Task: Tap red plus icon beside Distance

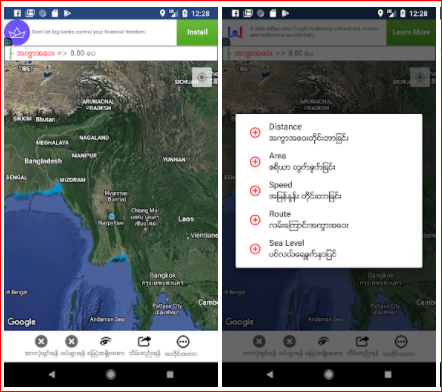Action: pos(255,133)
